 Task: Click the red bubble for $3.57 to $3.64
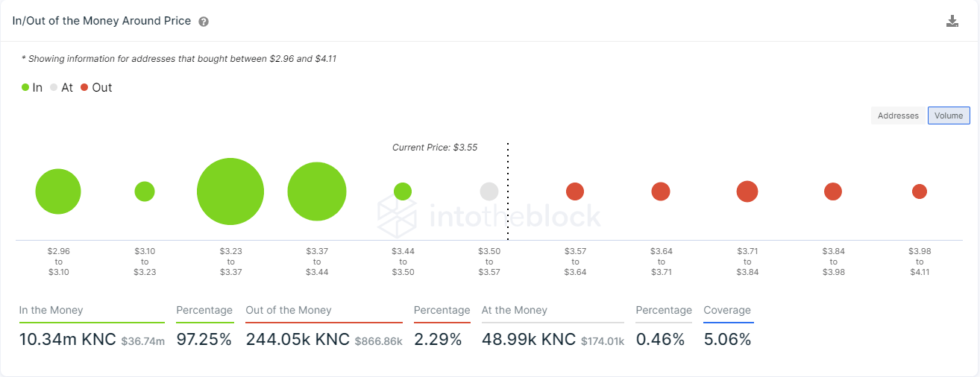click(575, 191)
